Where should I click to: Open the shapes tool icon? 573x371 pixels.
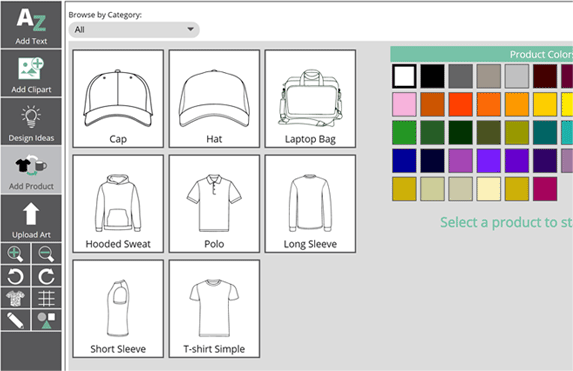tap(46, 320)
